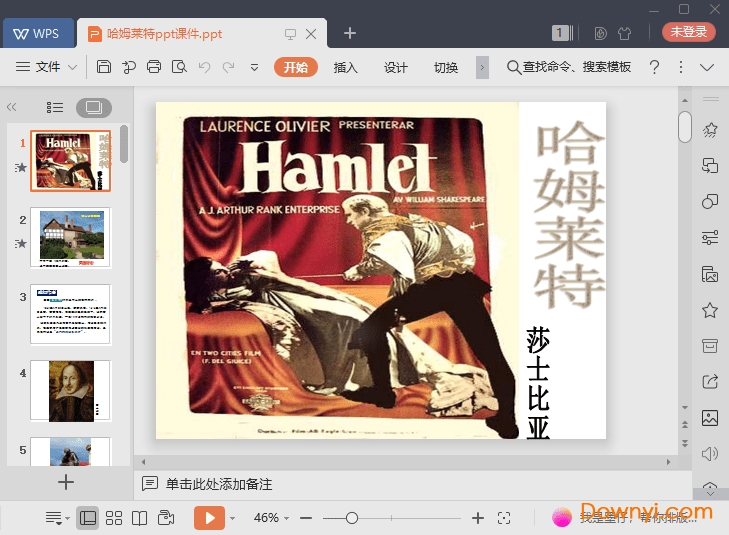Select the 设计 ribbon tab

(396, 67)
